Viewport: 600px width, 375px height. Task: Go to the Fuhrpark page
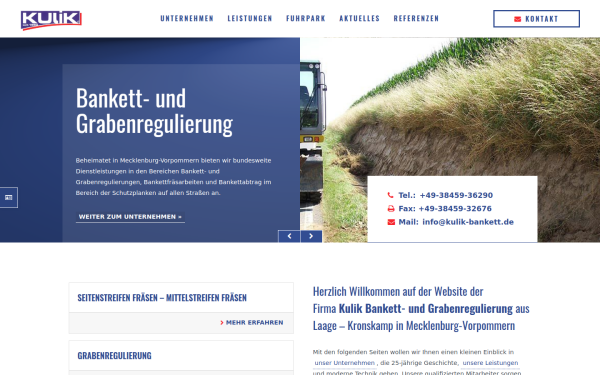click(306, 18)
